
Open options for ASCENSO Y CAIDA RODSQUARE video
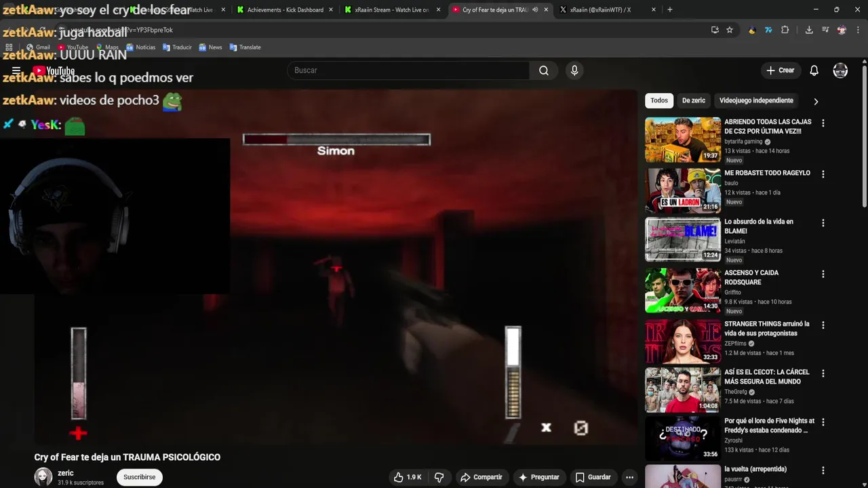(x=823, y=274)
